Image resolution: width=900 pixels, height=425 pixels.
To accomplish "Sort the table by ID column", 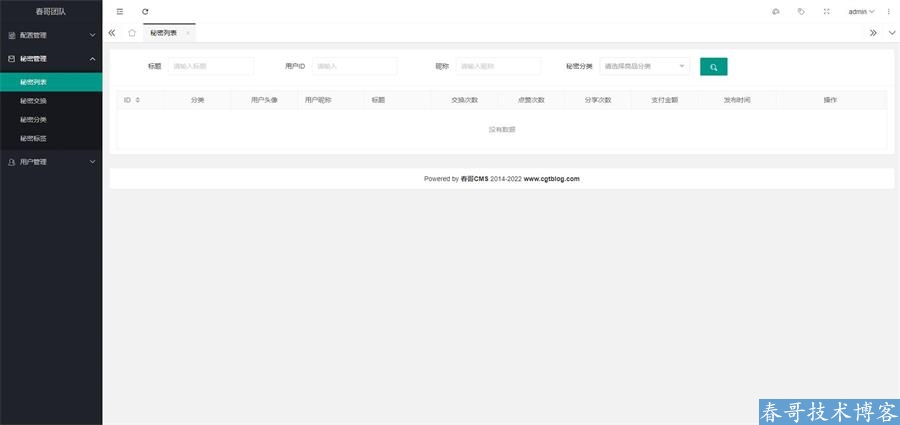I will click(x=137, y=100).
